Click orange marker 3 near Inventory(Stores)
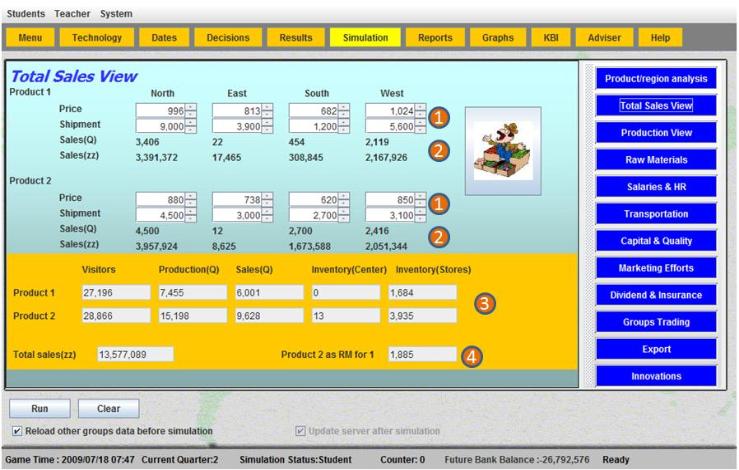 point(483,305)
